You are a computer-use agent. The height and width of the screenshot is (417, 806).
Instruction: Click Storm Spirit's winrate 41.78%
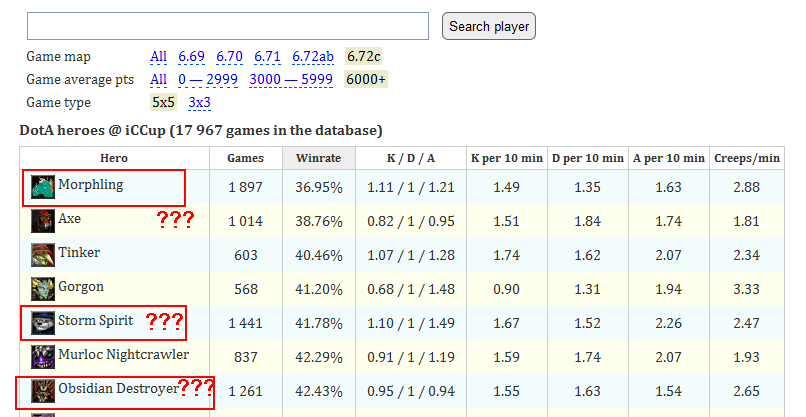319,323
